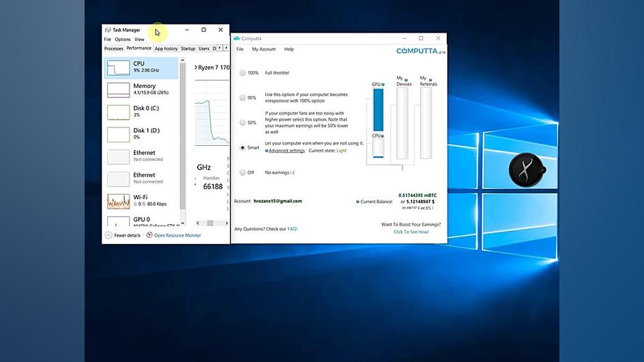The width and height of the screenshot is (644, 362).
Task: Open the My Account menu in Computta
Action: pyautogui.click(x=264, y=49)
